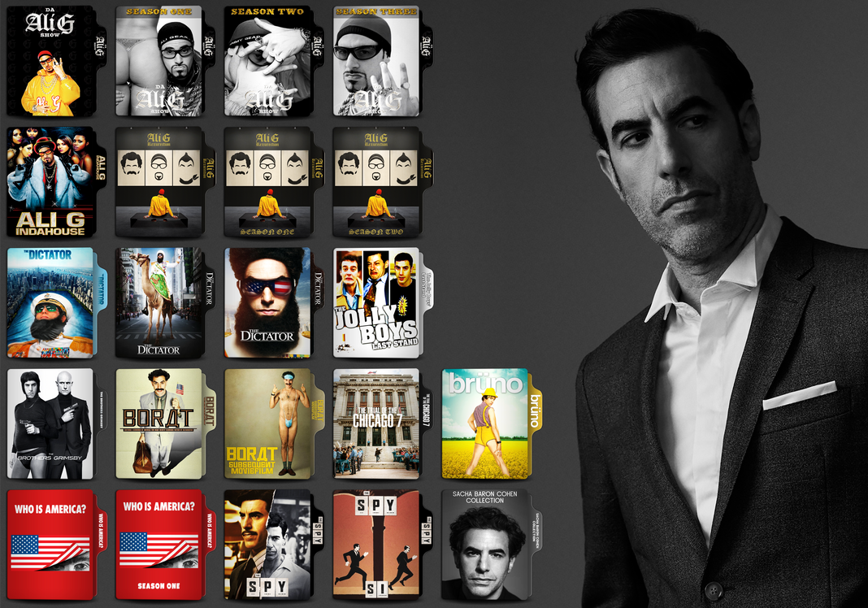Select The Dictator sunglasses poster folder

tap(270, 303)
